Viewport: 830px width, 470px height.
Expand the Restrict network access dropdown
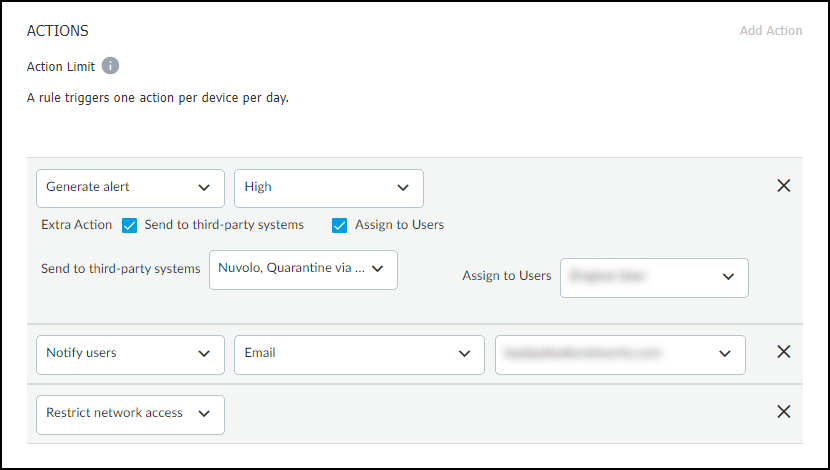[130, 414]
